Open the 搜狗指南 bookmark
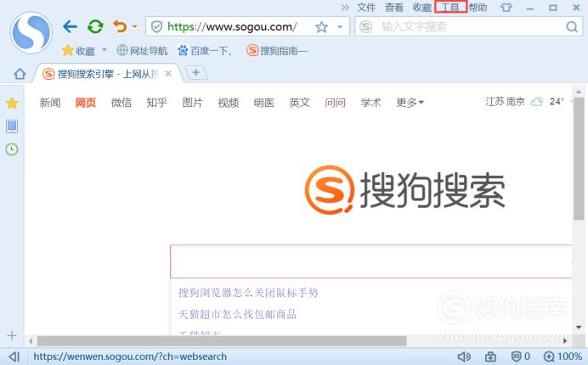The width and height of the screenshot is (588, 365). pyautogui.click(x=277, y=50)
